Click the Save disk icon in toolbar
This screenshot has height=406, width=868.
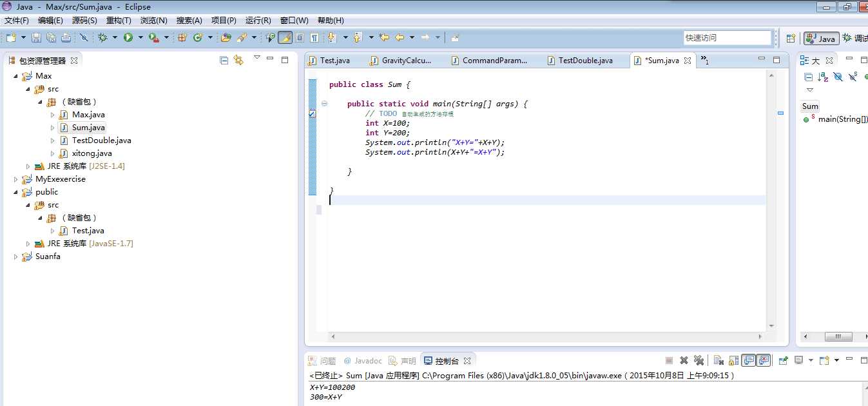pos(37,38)
